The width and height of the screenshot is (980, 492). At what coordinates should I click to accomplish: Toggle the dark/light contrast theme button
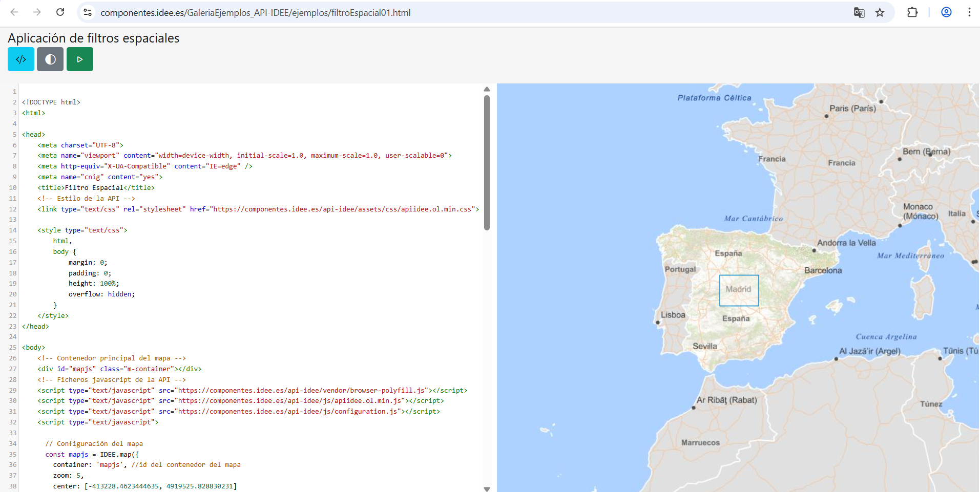click(x=50, y=59)
